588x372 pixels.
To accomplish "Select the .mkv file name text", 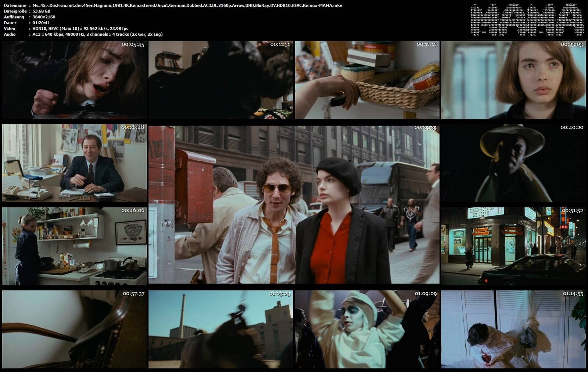I will click(187, 6).
